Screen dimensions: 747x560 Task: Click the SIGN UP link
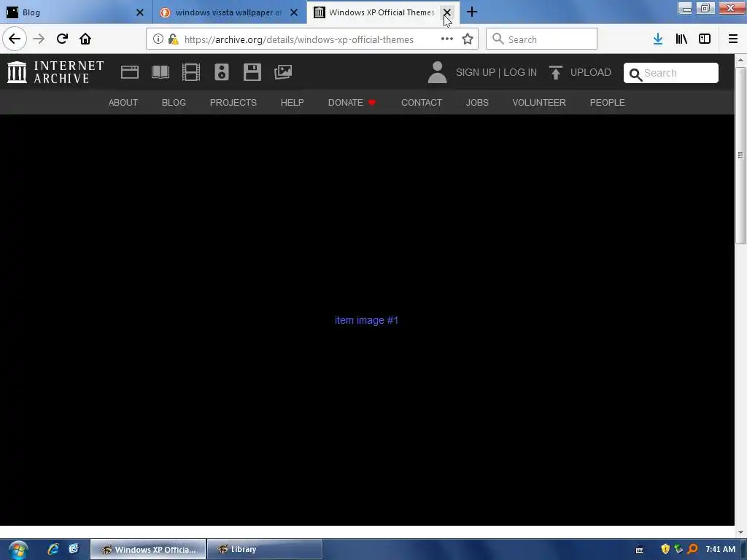(476, 72)
